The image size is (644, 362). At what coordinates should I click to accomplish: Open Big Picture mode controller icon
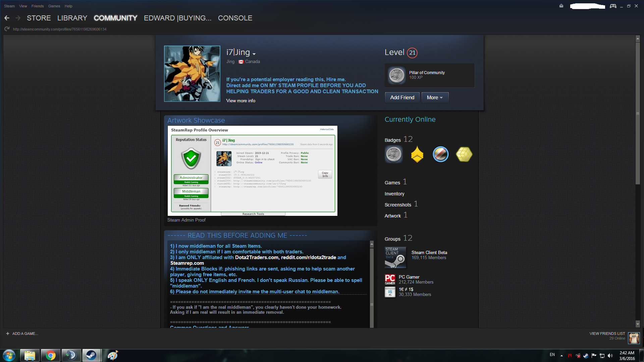click(x=613, y=6)
